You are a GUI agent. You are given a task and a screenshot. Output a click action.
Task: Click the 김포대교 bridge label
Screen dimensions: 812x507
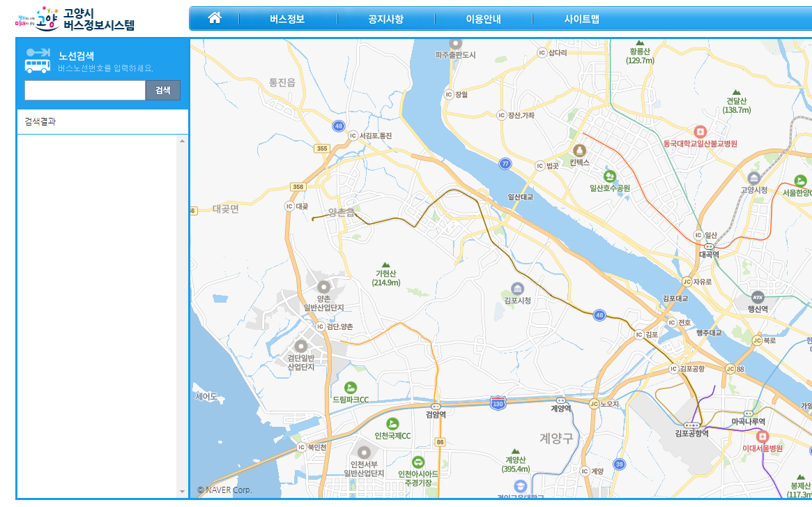click(x=675, y=298)
